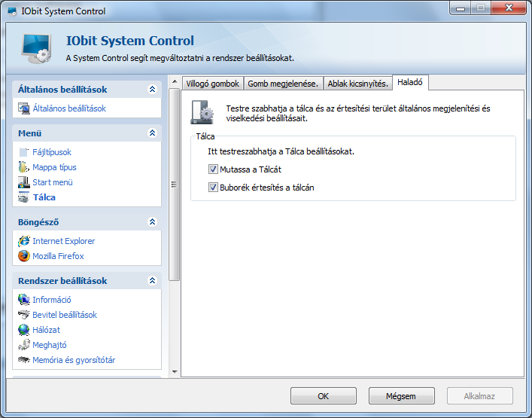Collapse the Általános beállítások section
The width and height of the screenshot is (532, 418).
click(x=152, y=90)
